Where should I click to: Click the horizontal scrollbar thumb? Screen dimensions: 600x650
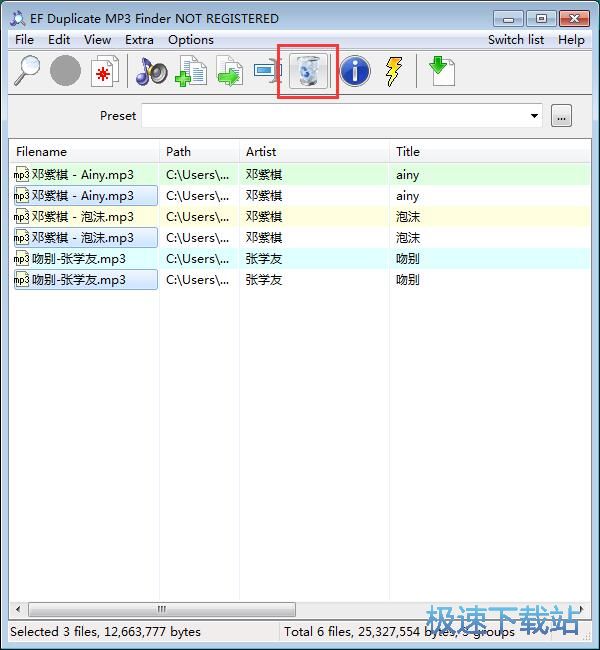pyautogui.click(x=162, y=609)
